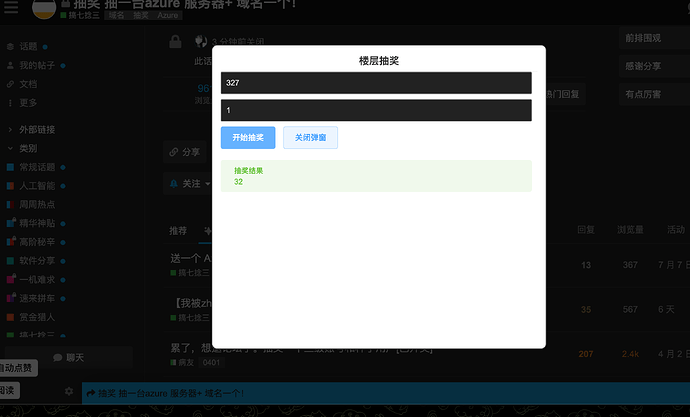Focus the input field containing 1

376,110
